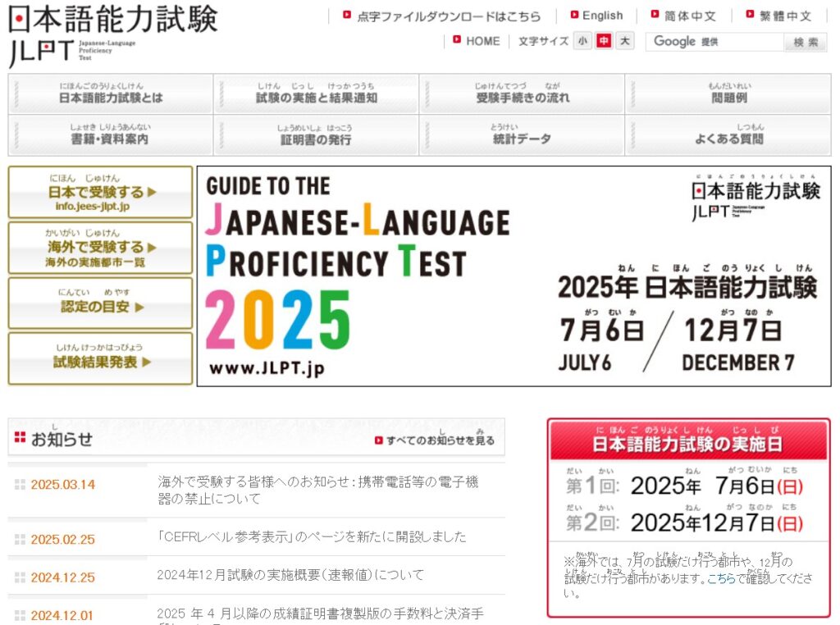The height and width of the screenshot is (625, 840).
Task: Click the red arrow icon beside HOME
Action: coord(457,39)
